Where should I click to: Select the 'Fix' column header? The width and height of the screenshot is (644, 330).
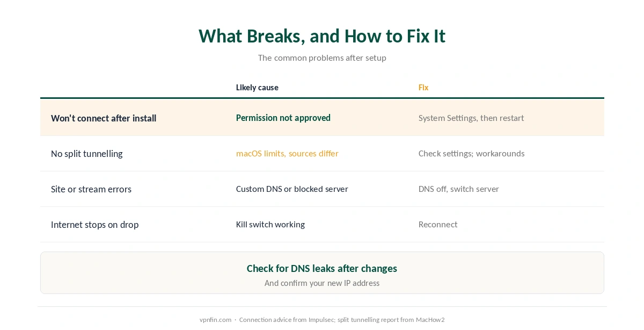pyautogui.click(x=423, y=88)
